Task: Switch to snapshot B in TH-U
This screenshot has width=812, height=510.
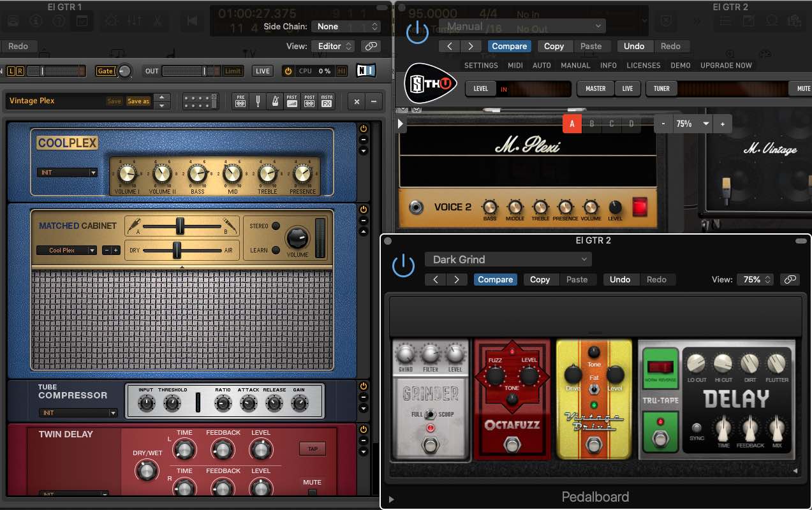Action: tap(591, 124)
